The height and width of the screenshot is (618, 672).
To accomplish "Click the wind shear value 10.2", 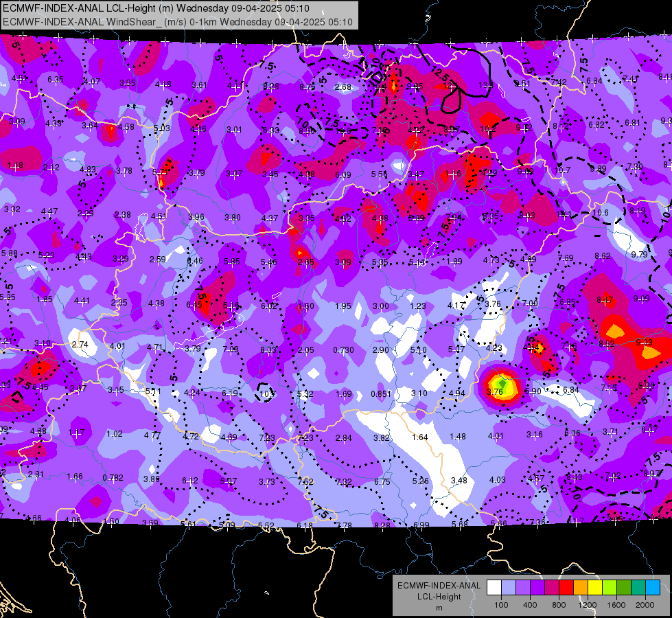I will coord(488,128).
